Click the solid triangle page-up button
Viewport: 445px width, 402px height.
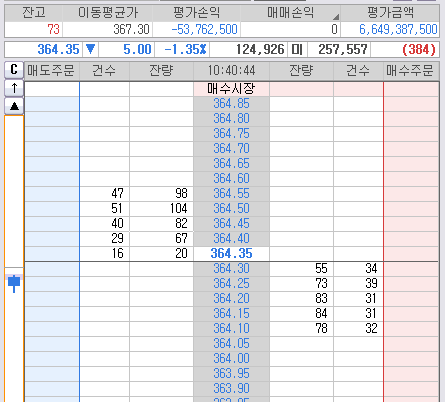(14, 106)
